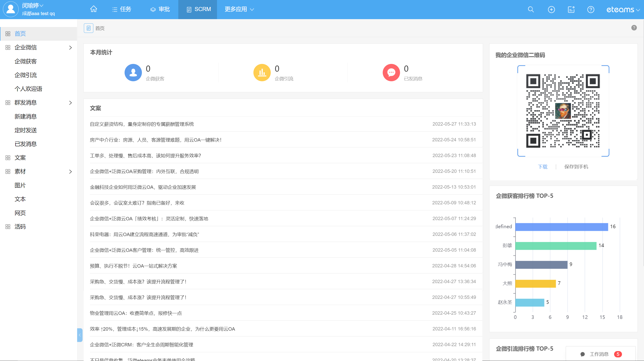Click the user avatar in header
Viewport: 644px width, 361px height.
(11, 9)
